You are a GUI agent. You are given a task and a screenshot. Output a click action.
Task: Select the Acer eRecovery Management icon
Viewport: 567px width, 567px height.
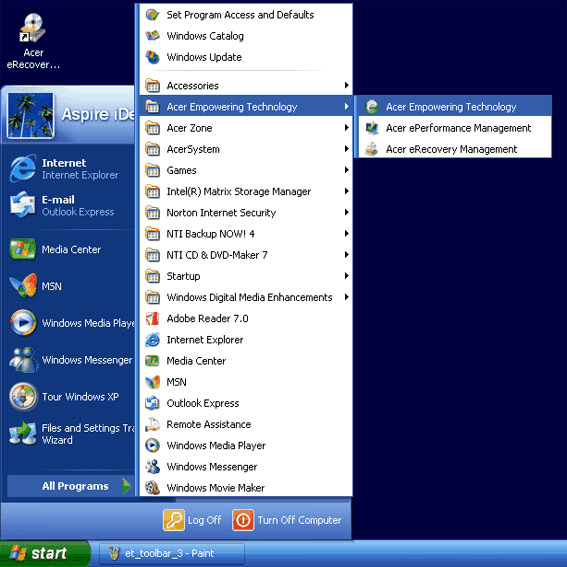tap(371, 149)
